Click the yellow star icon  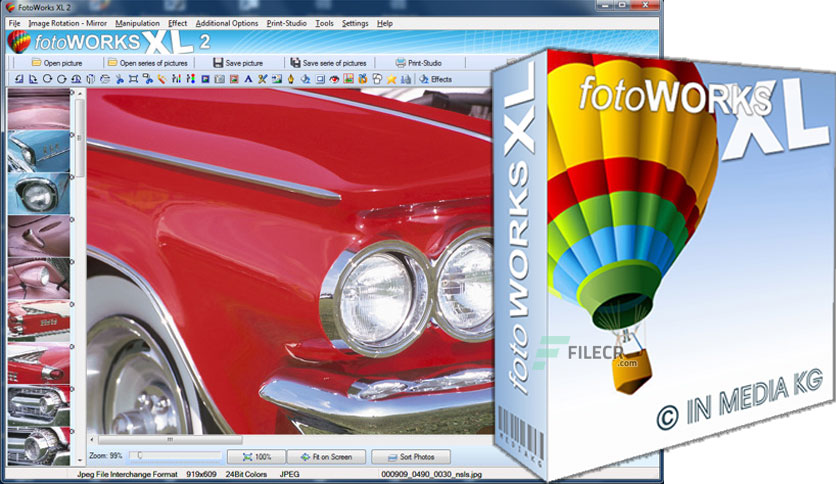point(391,79)
